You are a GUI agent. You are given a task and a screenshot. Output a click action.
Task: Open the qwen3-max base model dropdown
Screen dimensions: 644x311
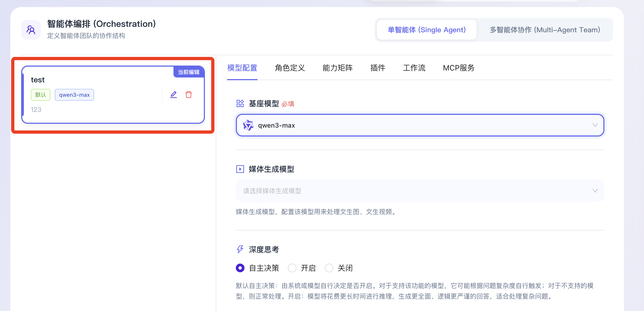pos(420,125)
